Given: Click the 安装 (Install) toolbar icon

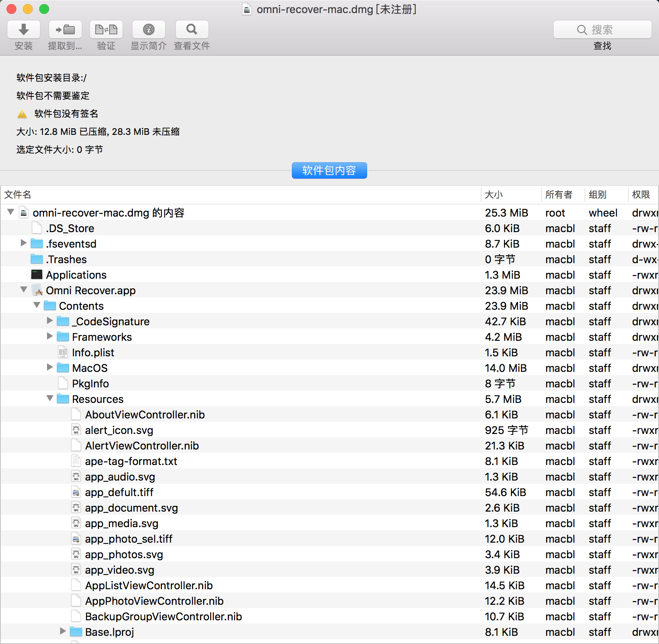Looking at the screenshot, I should [24, 29].
